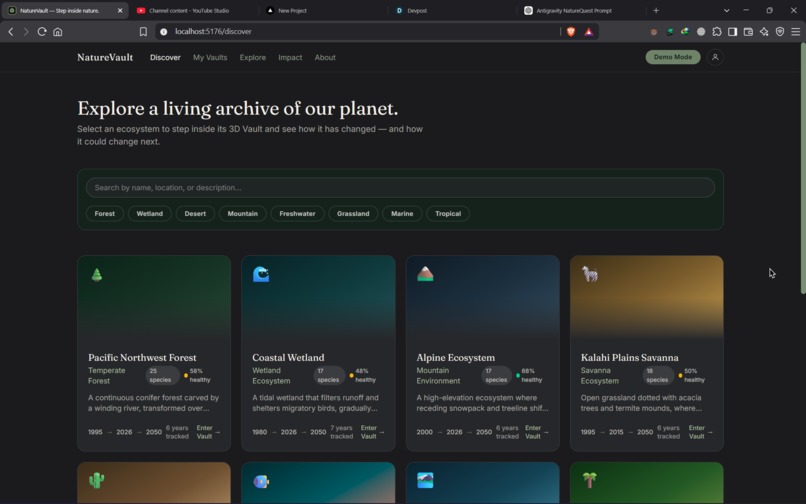Image resolution: width=806 pixels, height=504 pixels.
Task: Open the Coastal Wetland card title
Action: point(288,357)
